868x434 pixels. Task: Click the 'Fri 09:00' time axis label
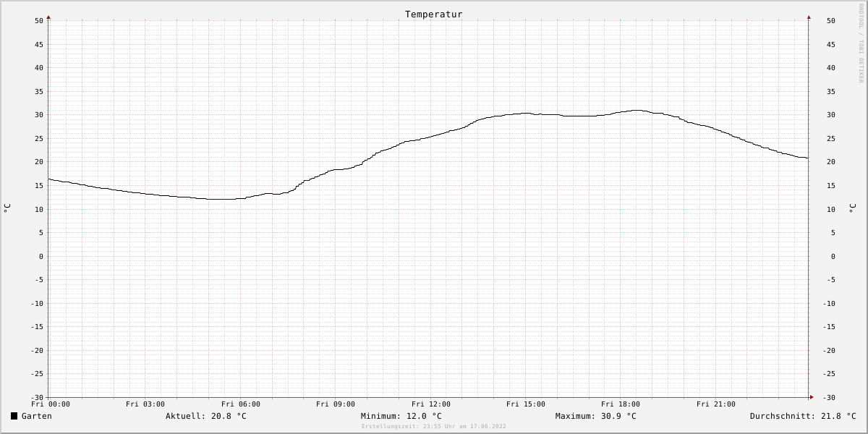336,404
